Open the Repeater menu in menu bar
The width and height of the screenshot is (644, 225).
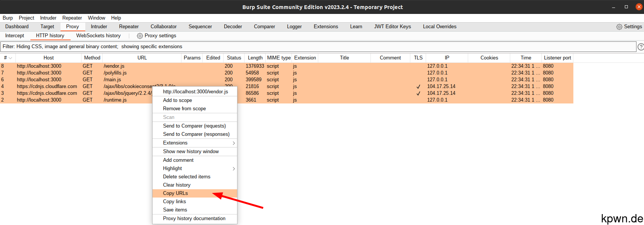tap(72, 18)
